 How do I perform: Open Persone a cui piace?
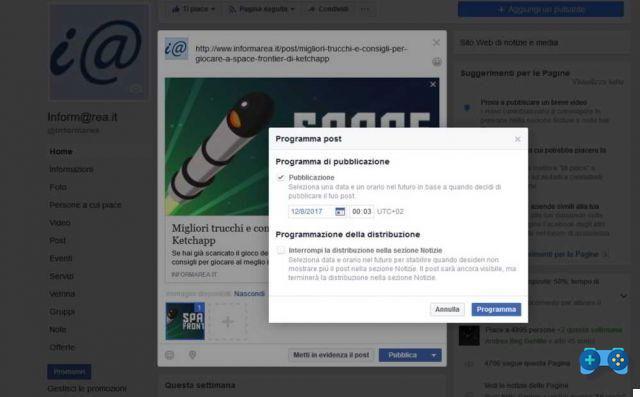click(x=85, y=205)
